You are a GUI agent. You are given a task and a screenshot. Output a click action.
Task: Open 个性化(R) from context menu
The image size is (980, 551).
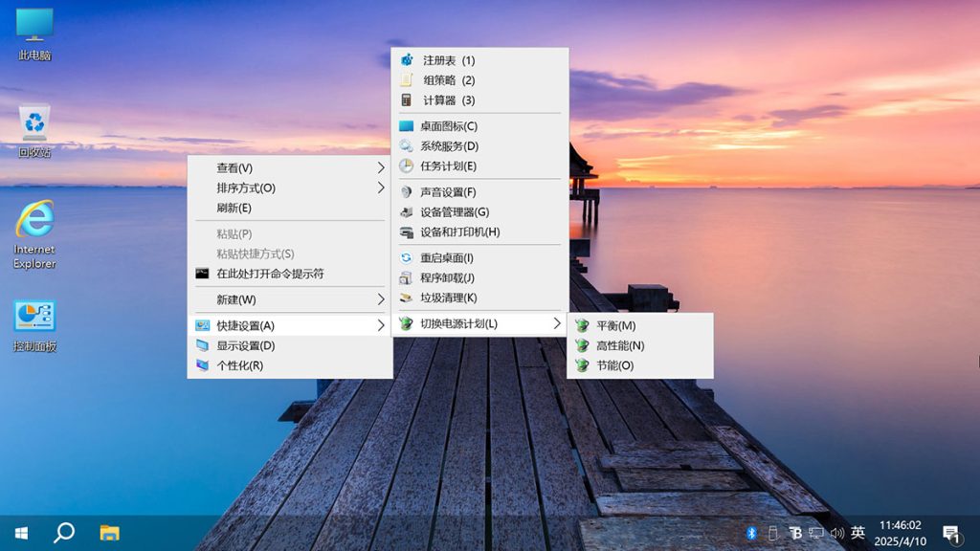pos(290,365)
